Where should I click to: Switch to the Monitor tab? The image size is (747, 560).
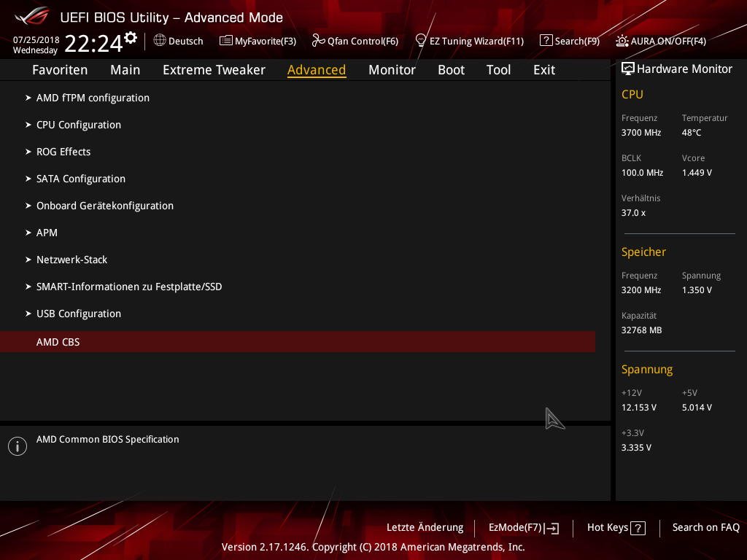click(392, 70)
